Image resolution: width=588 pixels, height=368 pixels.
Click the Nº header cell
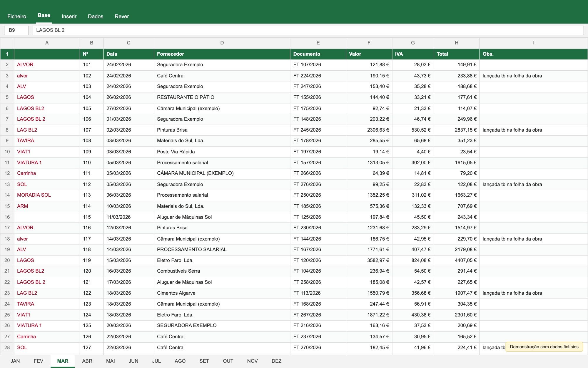point(91,54)
